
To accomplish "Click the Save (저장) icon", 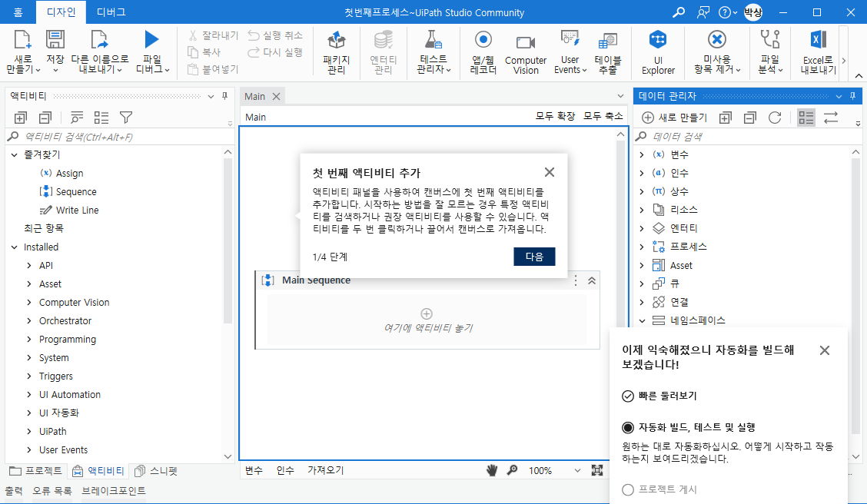I will (x=55, y=40).
